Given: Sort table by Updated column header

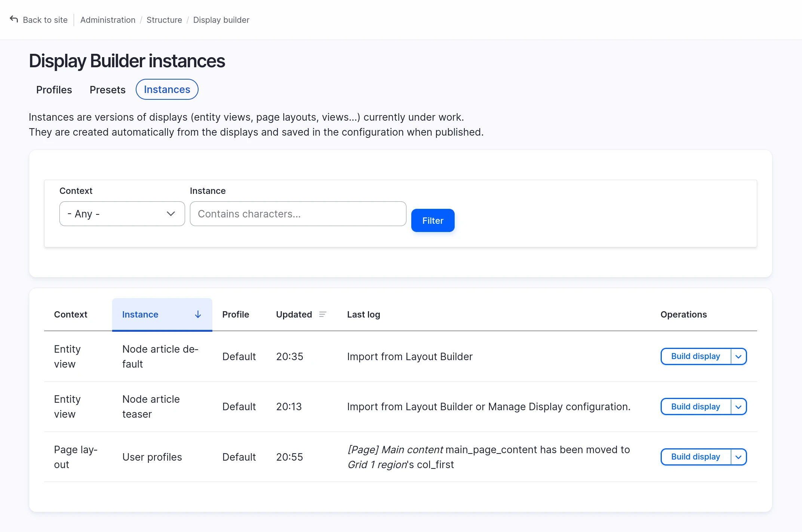Looking at the screenshot, I should (294, 315).
